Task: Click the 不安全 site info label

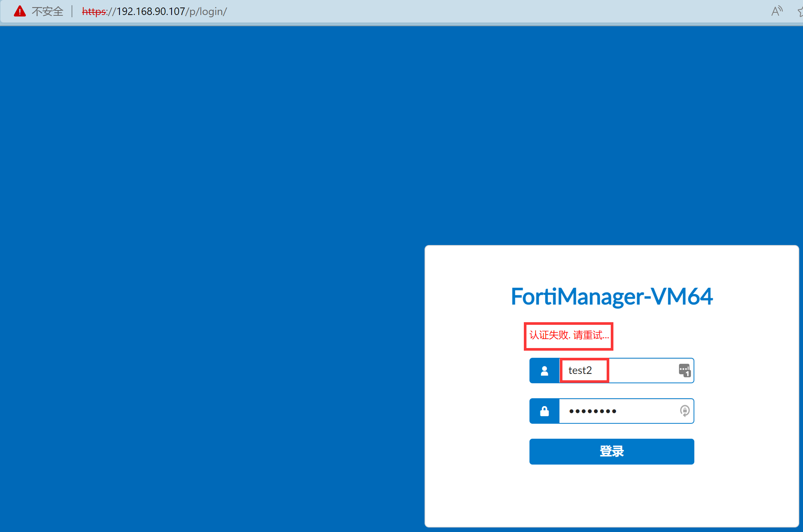Action: (x=48, y=12)
